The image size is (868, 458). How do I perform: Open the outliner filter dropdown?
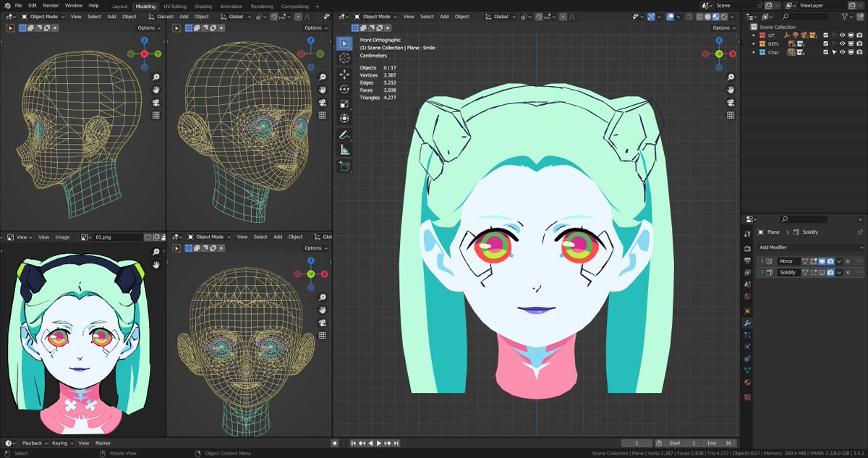[847, 17]
